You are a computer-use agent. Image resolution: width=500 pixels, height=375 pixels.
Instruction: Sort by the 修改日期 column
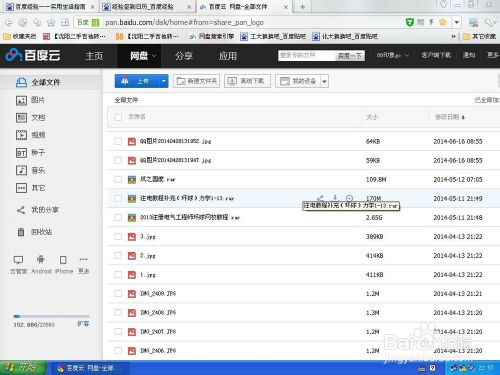pos(450,117)
